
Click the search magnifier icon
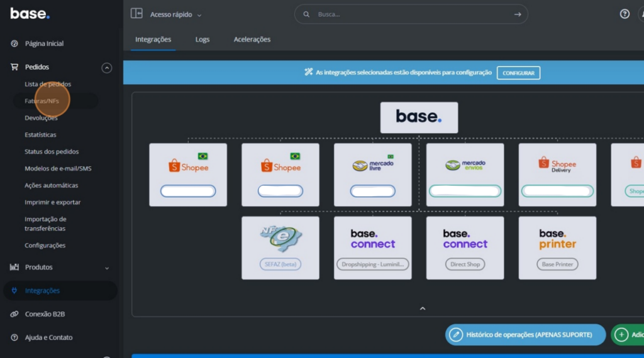click(306, 14)
